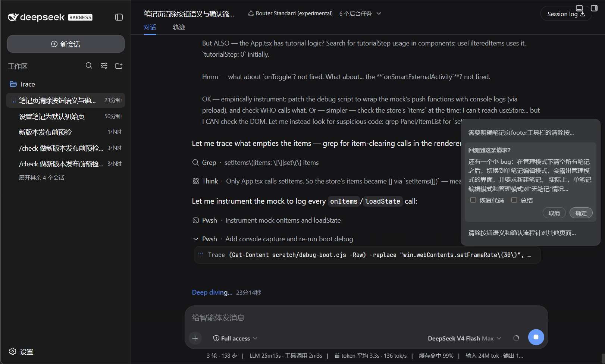Collapse the Pwsh Add console capture step
Image resolution: width=605 pixels, height=364 pixels.
(195, 239)
